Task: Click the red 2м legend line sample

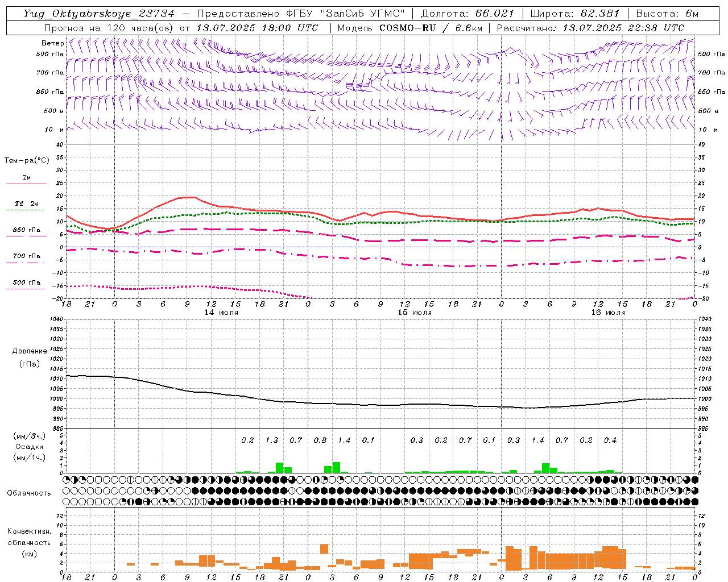Action: (x=26, y=184)
